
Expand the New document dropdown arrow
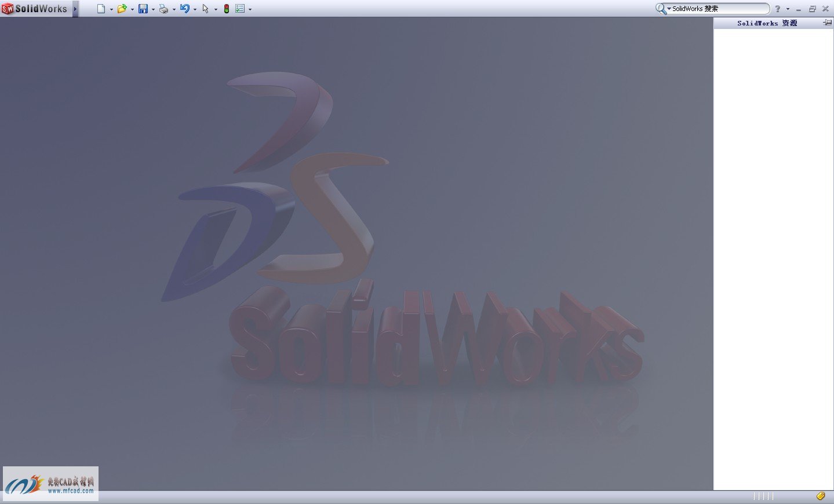click(111, 9)
